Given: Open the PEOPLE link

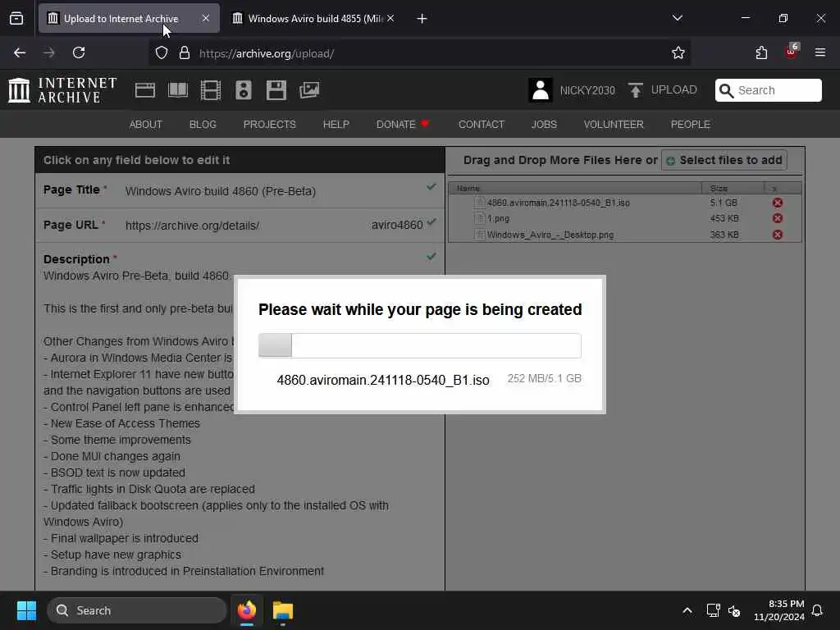Looking at the screenshot, I should tap(691, 125).
